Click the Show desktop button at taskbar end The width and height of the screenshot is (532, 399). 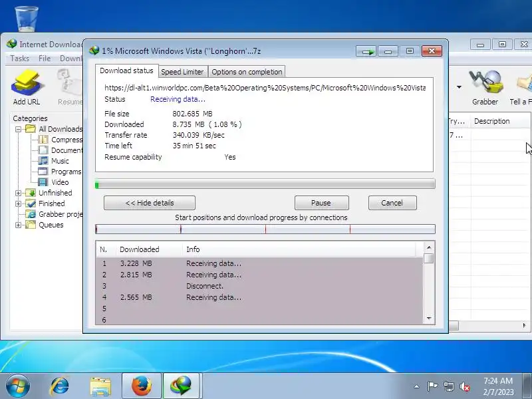[527, 386]
